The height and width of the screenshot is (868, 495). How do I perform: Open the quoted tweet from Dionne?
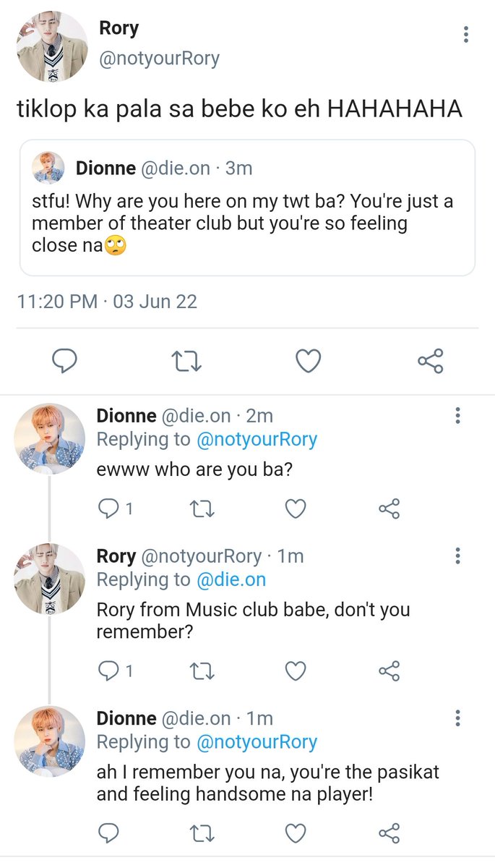tap(247, 208)
